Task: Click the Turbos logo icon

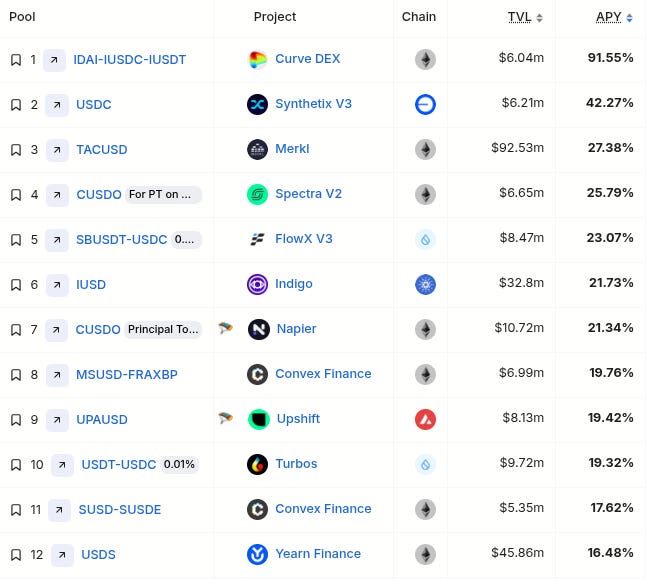Action: (257, 465)
